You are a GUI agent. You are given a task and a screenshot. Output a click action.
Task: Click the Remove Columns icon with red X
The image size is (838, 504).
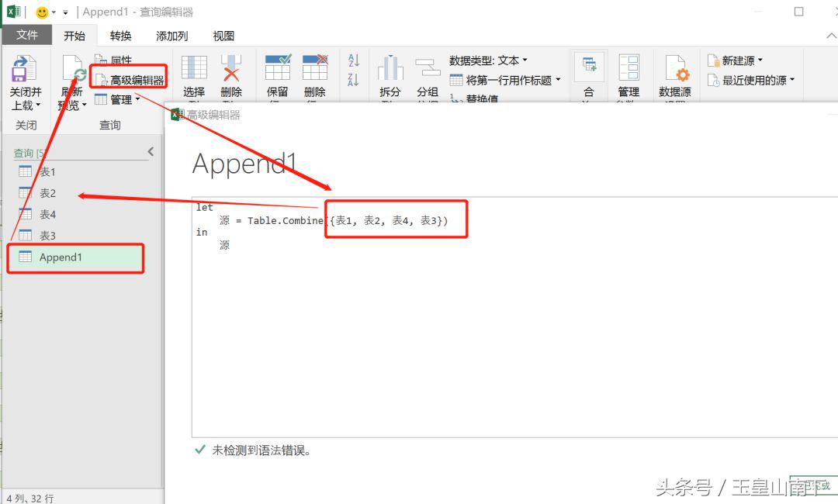(231, 67)
